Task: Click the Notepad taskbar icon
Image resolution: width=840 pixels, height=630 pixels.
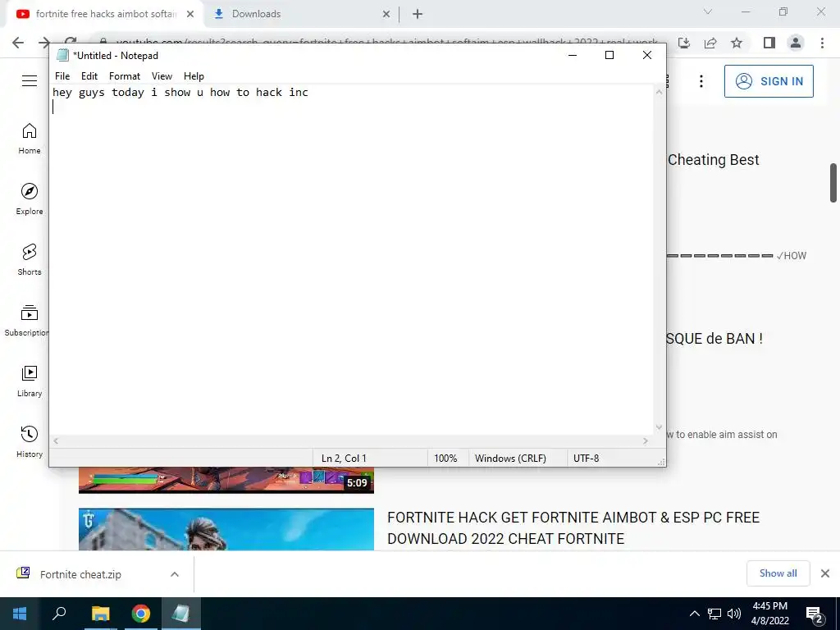Action: (x=180, y=614)
